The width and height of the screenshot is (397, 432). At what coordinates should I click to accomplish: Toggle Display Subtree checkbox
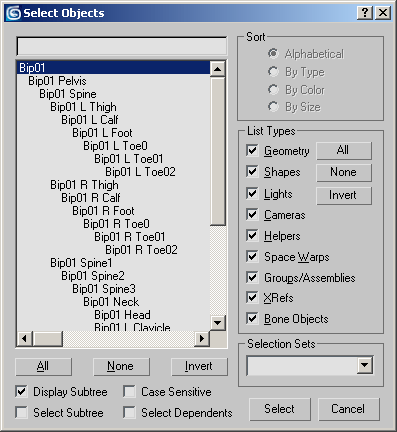pyautogui.click(x=22, y=392)
